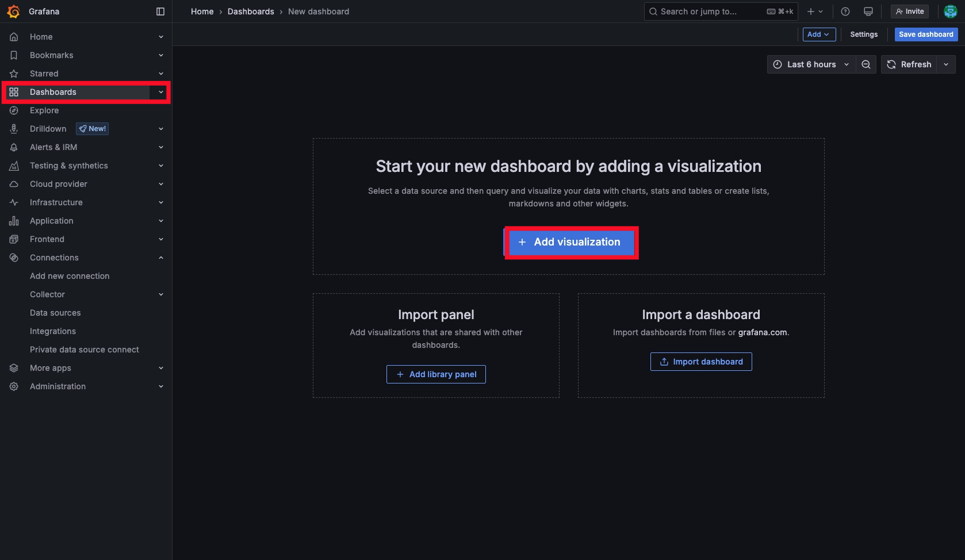Toggle the sidebar dock icon
The image size is (965, 560).
click(x=160, y=11)
